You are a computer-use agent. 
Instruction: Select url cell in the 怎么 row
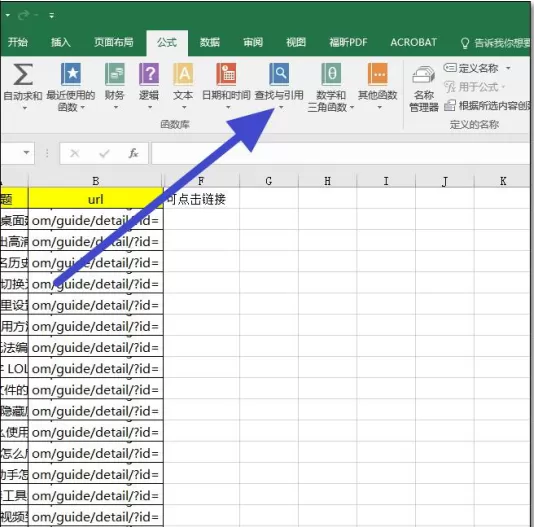pos(96,453)
